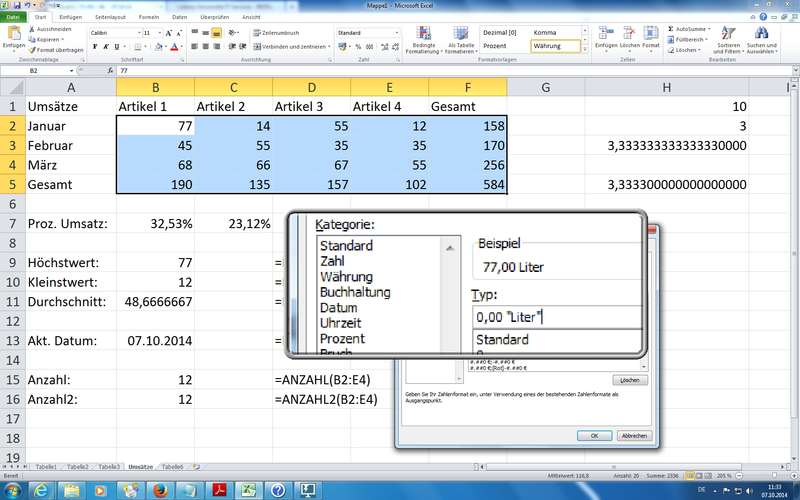Open Bedingte Formatierung menu
800x500 pixels.
(423, 38)
